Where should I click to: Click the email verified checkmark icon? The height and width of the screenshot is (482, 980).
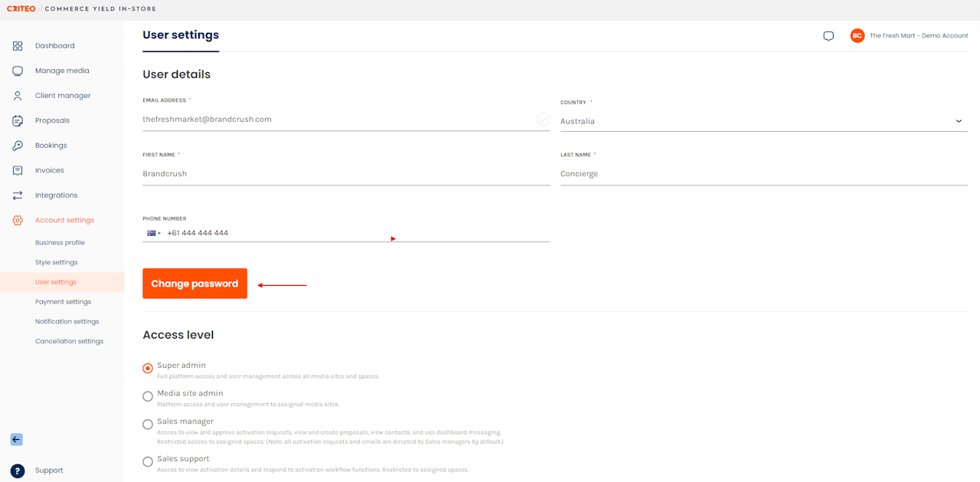543,120
